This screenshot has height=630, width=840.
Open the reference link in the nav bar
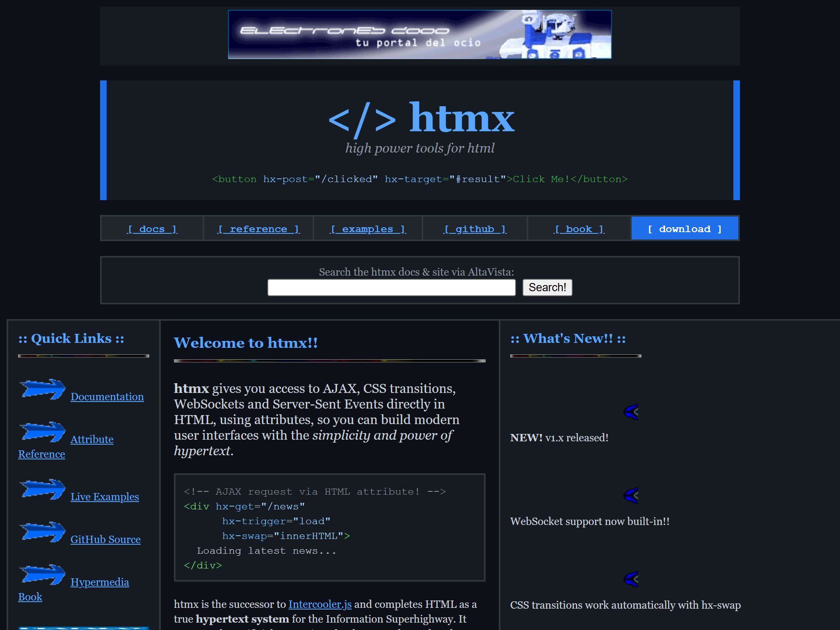point(258,228)
